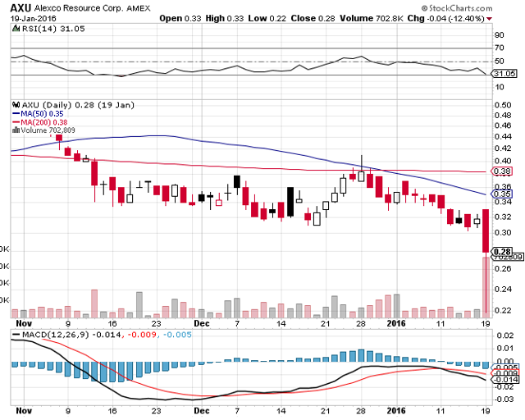Click the tall pink volume bar on 19 Jan
Viewport: 525px width, 420px height.
(x=486, y=287)
